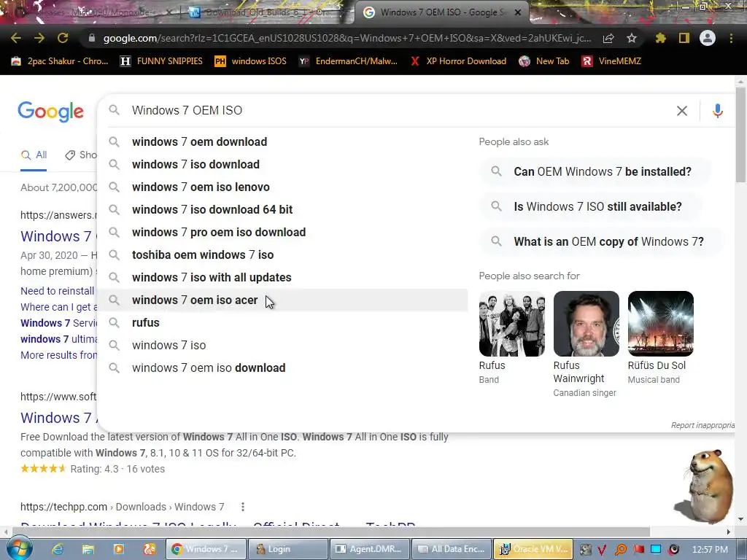Open the Chrome profile avatar
Viewport: 747px width, 560px height.
708,38
